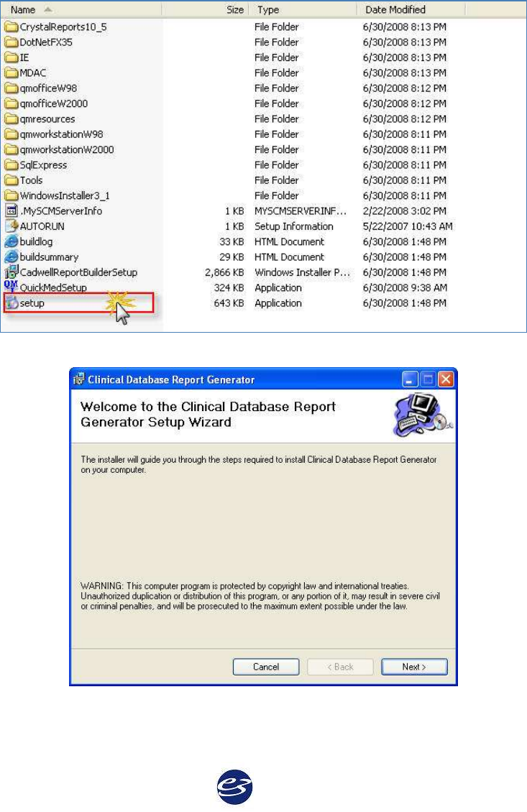Viewport: 527px width, 812px height.
Task: Click the 'Setup Information' type cell
Action: 294,226
